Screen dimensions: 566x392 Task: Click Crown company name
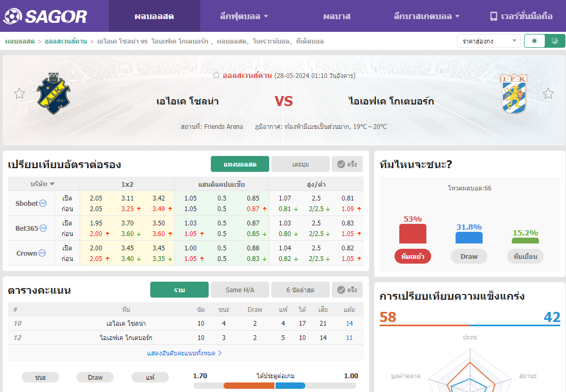point(27,253)
